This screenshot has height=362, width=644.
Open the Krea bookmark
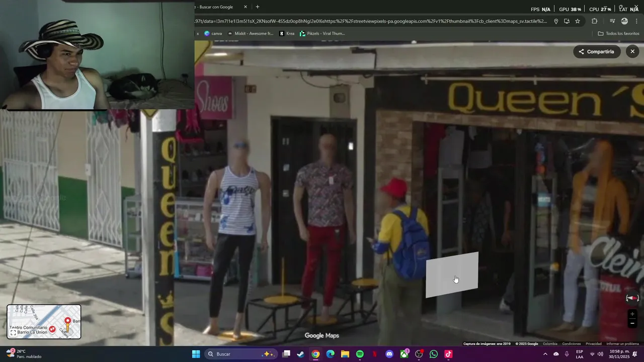(287, 34)
